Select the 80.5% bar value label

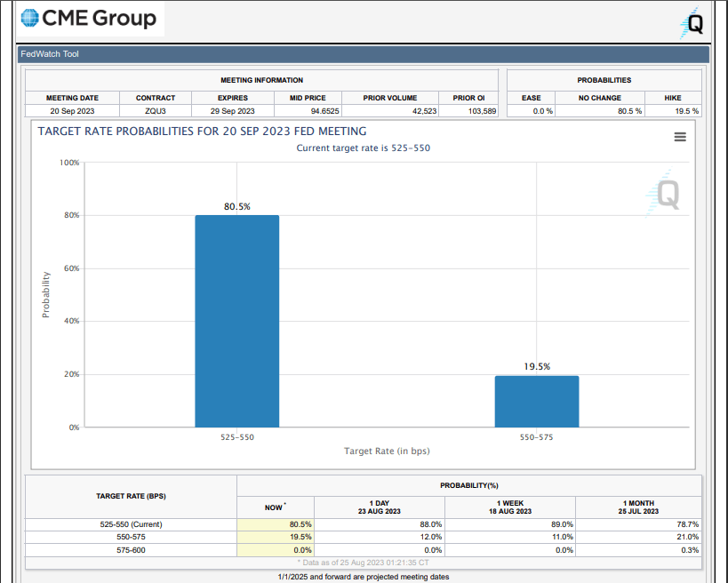(236, 206)
